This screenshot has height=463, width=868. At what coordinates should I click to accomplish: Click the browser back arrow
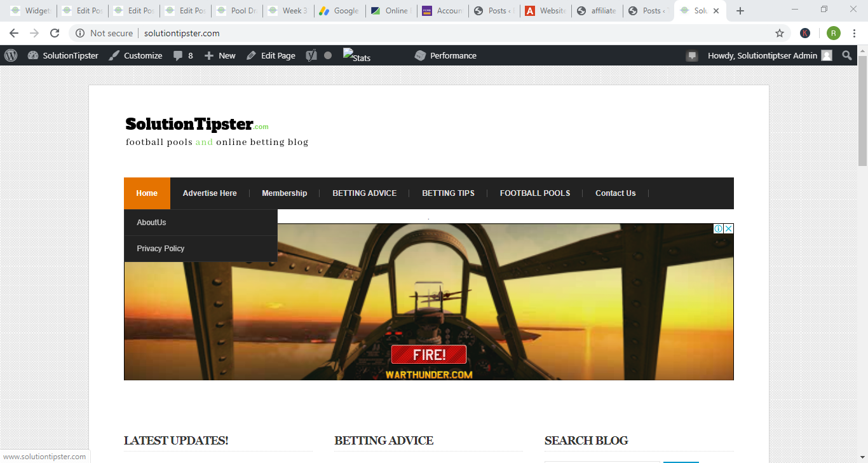coord(14,33)
